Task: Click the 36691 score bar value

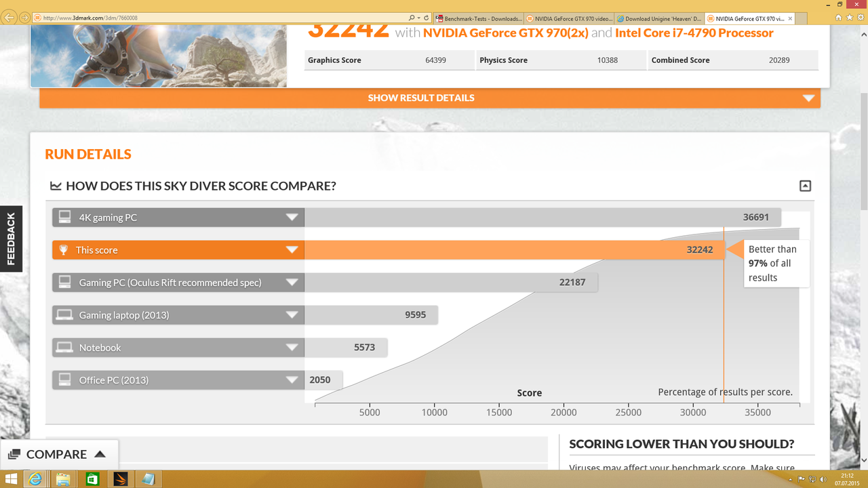Action: pyautogui.click(x=755, y=218)
